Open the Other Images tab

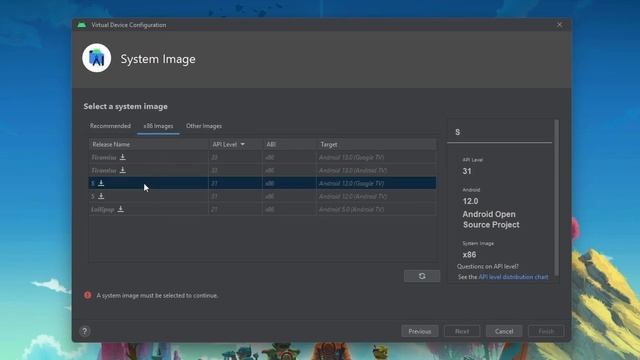pyautogui.click(x=204, y=126)
